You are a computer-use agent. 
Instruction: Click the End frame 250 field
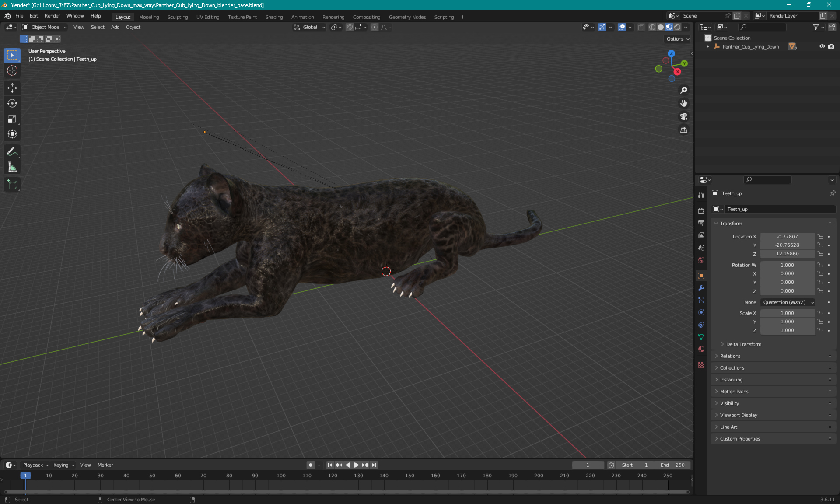[x=673, y=465]
